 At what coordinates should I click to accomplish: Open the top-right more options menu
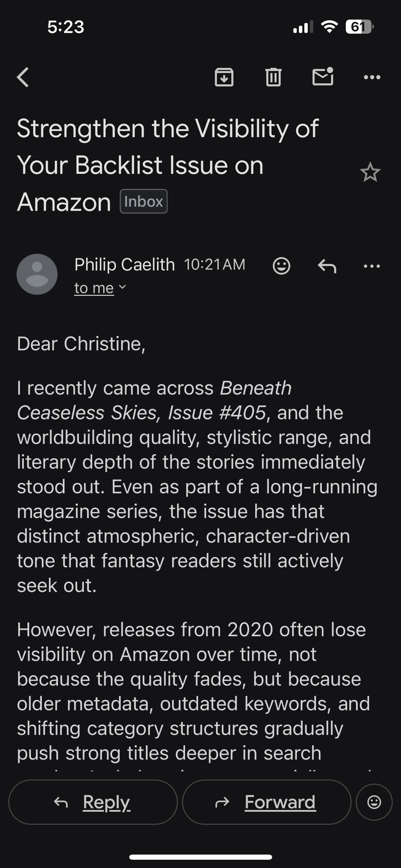[372, 77]
